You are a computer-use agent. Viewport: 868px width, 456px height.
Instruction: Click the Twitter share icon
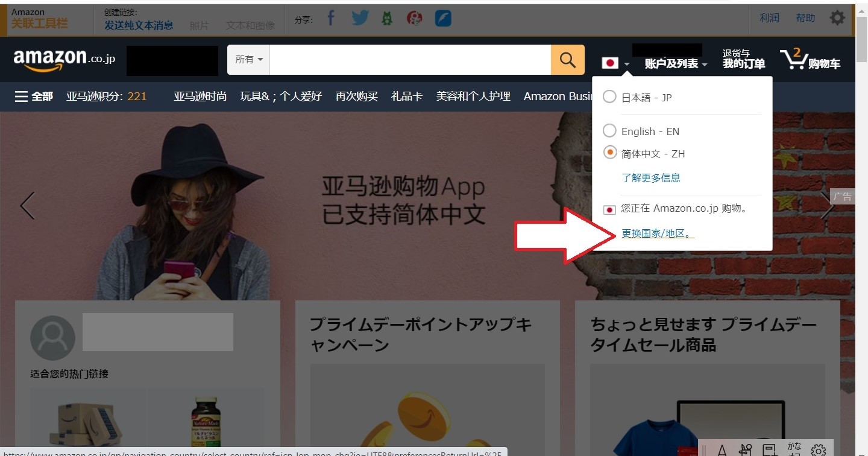360,18
